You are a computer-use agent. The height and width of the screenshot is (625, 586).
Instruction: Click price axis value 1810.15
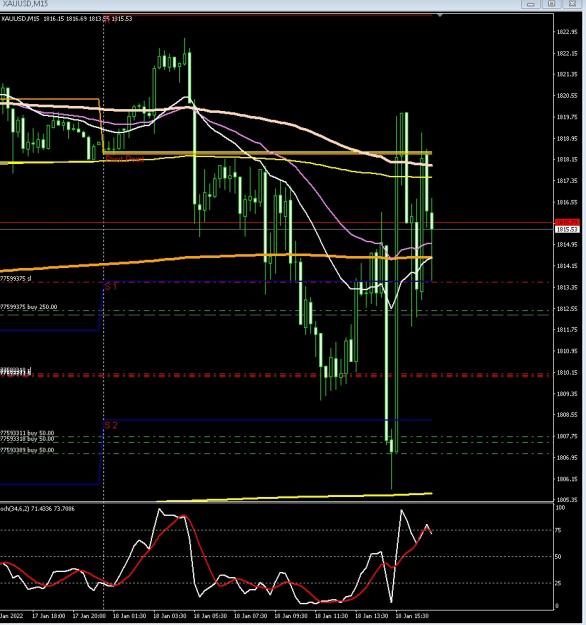pyautogui.click(x=567, y=373)
